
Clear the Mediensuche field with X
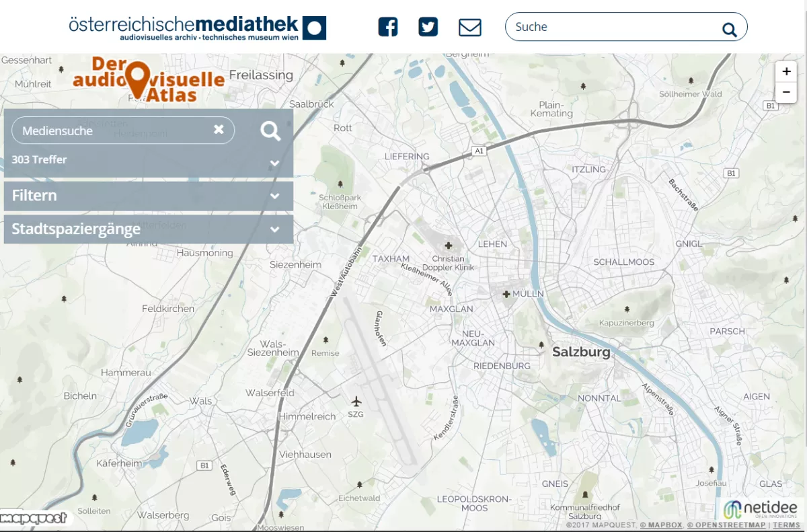pyautogui.click(x=219, y=130)
